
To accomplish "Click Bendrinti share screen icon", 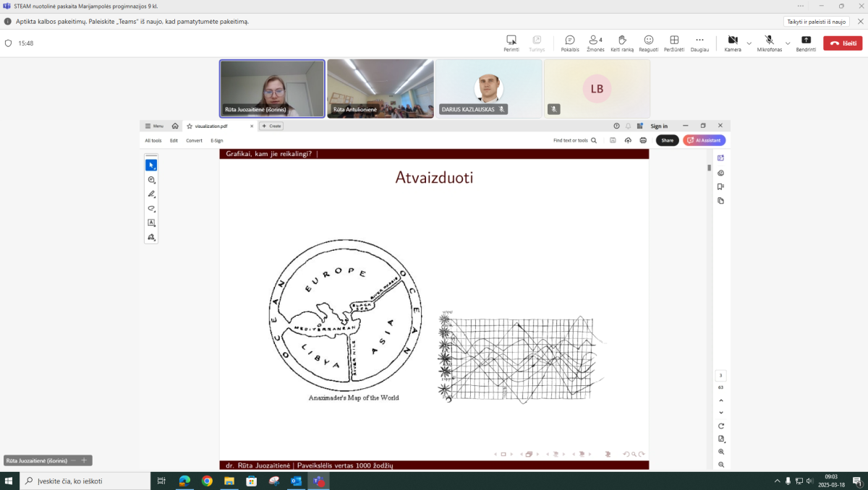I will (x=806, y=42).
